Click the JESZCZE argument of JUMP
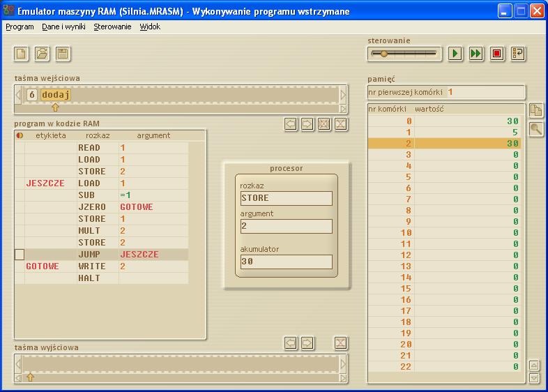This screenshot has height=392, width=548. [139, 255]
